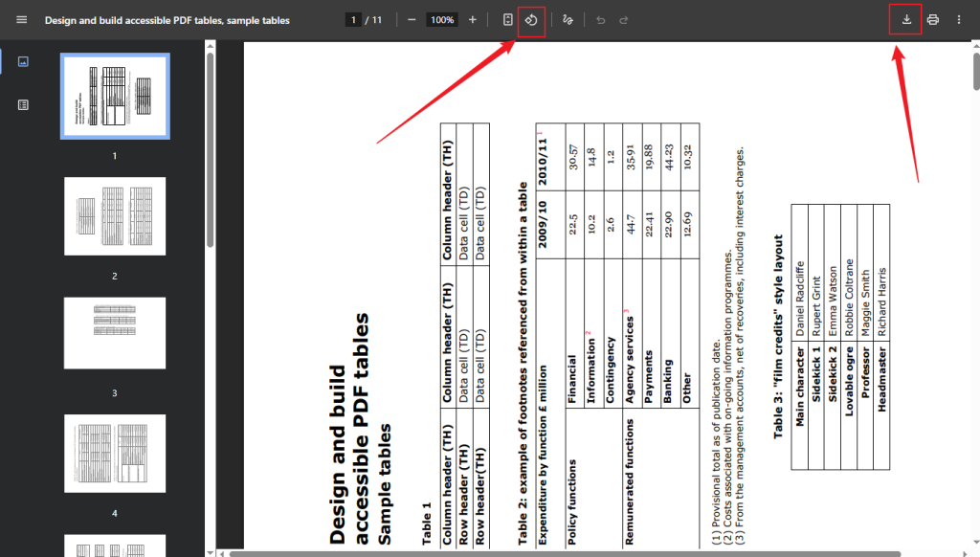Zoom out of the document

coord(411,19)
